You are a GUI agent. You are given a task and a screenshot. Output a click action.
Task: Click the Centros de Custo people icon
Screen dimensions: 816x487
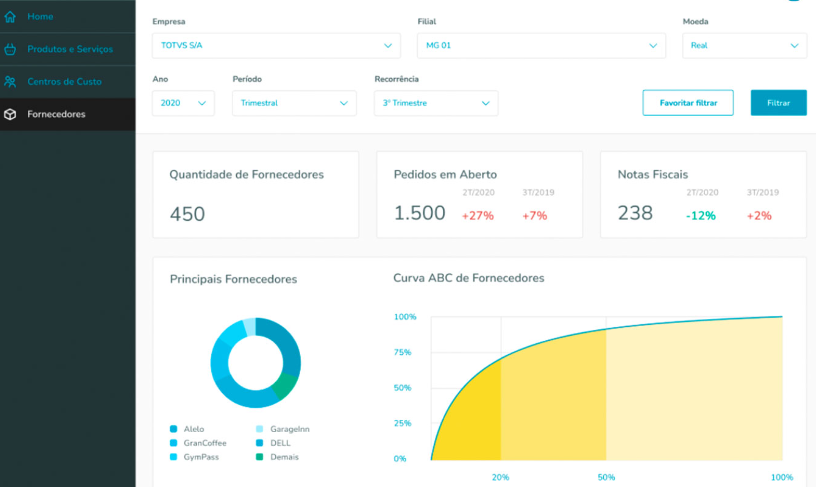click(x=10, y=81)
